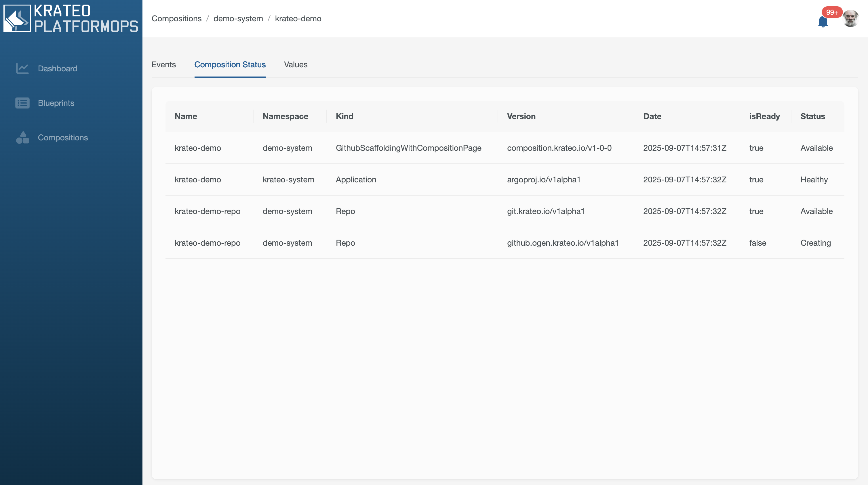Open the Dashboard chart icon in sidebar
This screenshot has width=868, height=485.
click(x=22, y=69)
